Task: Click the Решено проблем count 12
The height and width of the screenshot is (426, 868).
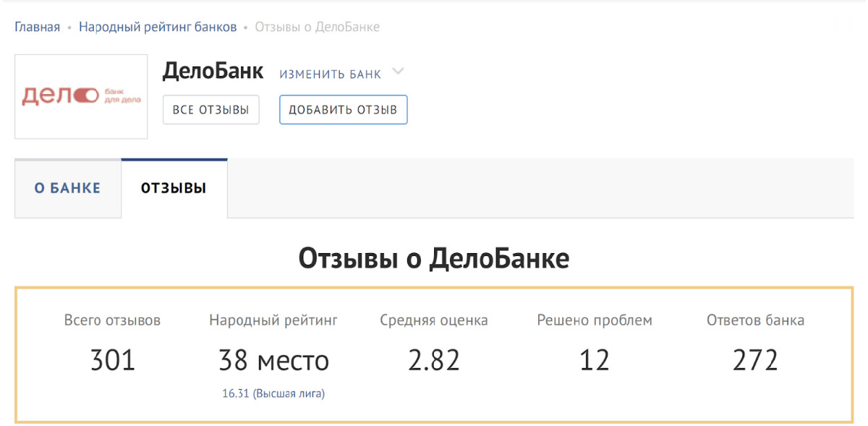Action: point(594,359)
